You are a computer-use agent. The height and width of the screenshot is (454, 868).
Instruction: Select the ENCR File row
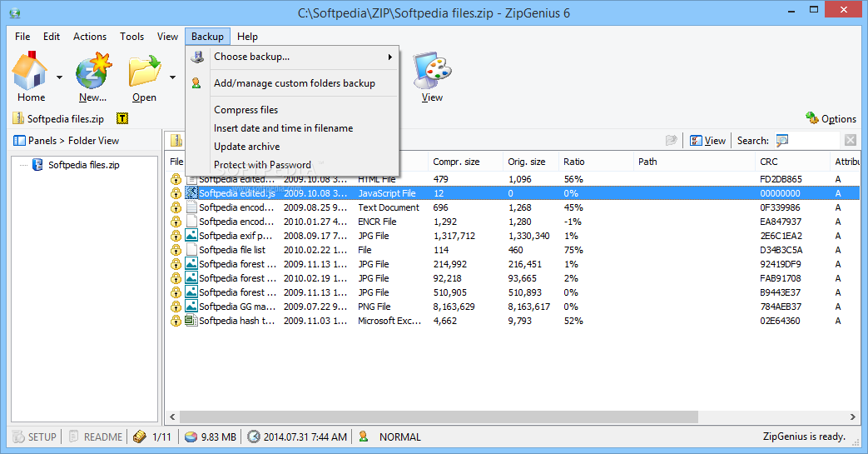pos(513,222)
